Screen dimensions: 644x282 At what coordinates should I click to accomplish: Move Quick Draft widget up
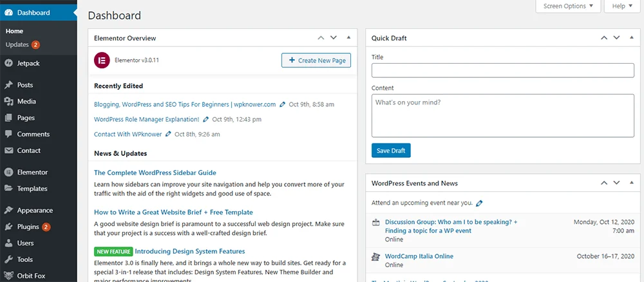point(604,38)
